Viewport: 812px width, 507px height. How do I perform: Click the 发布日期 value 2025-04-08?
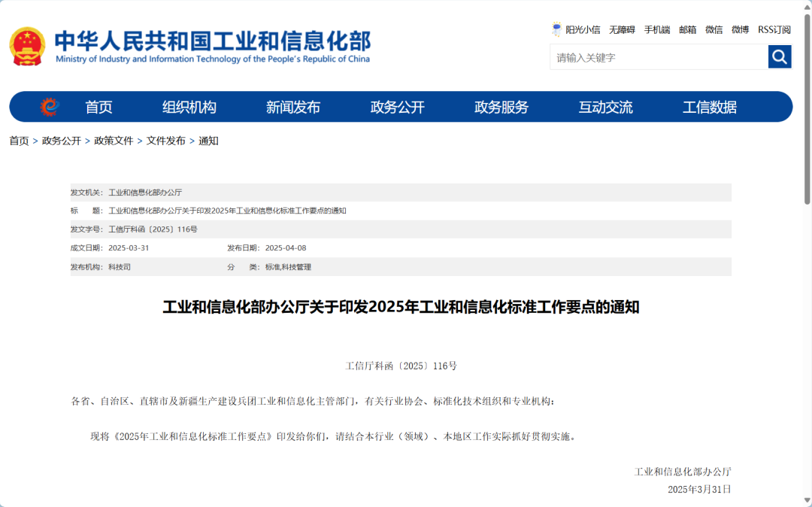[286, 248]
